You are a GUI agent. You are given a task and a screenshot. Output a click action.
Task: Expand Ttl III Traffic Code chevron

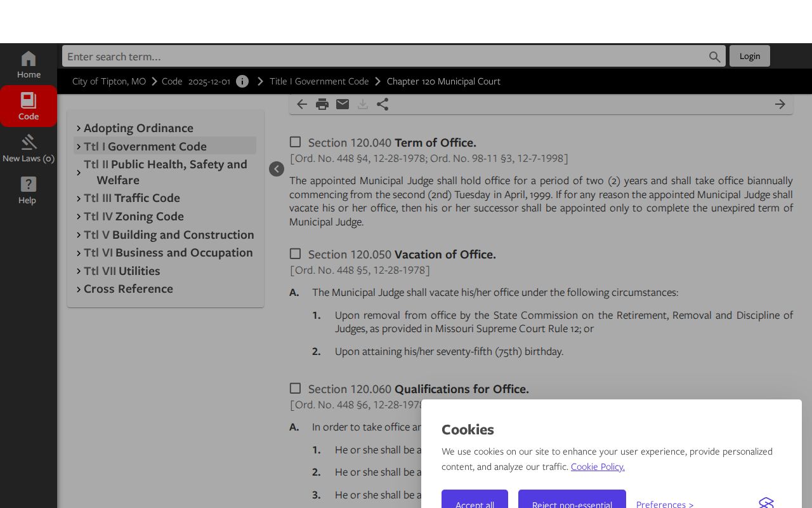79,198
